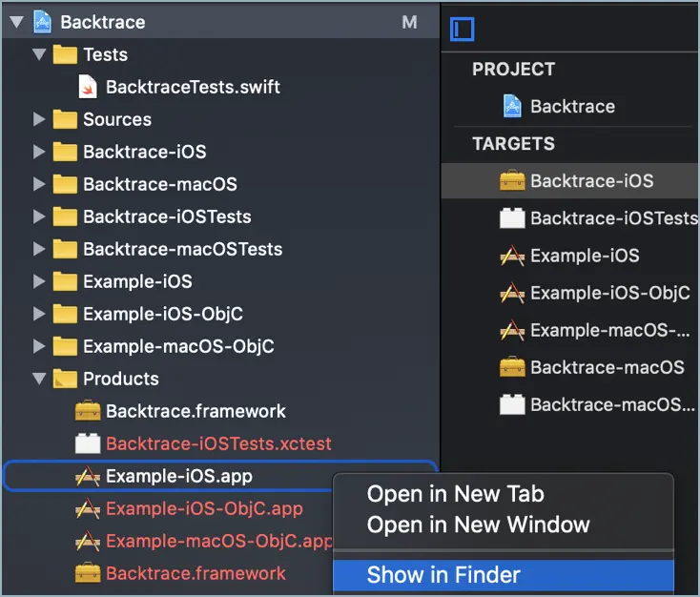The image size is (700, 597).
Task: Click the BacktraceTests.swift file icon
Action: (88, 87)
